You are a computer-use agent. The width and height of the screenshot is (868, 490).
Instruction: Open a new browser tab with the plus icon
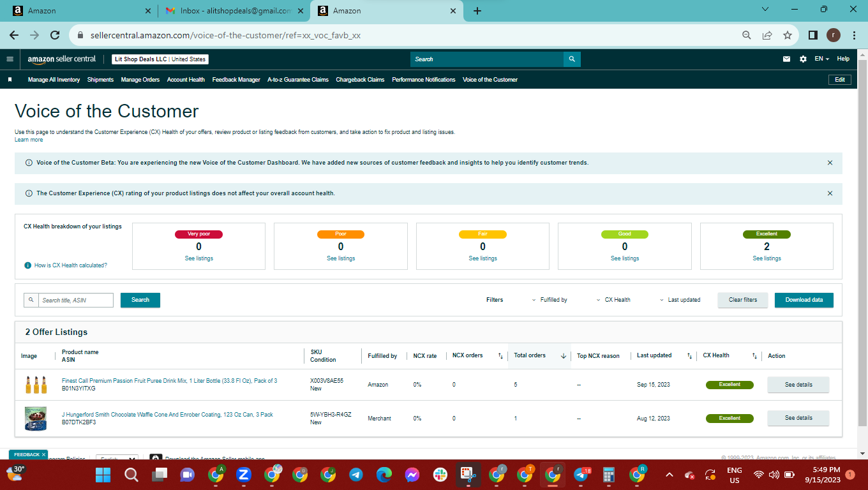(x=477, y=11)
